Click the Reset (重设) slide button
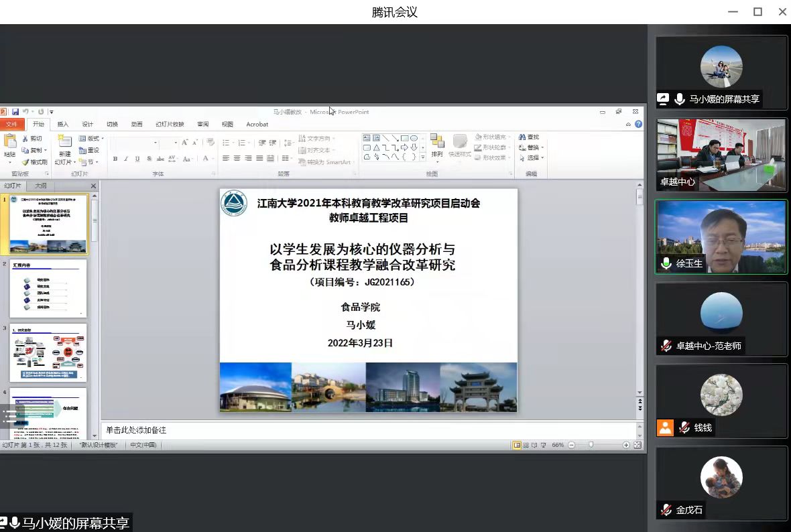Image resolution: width=791 pixels, height=532 pixels. tap(89, 150)
